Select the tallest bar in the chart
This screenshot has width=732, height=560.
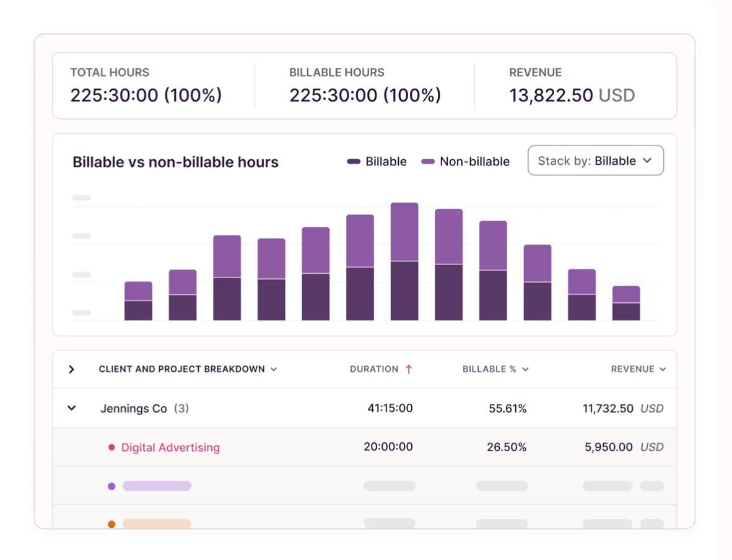(x=404, y=261)
